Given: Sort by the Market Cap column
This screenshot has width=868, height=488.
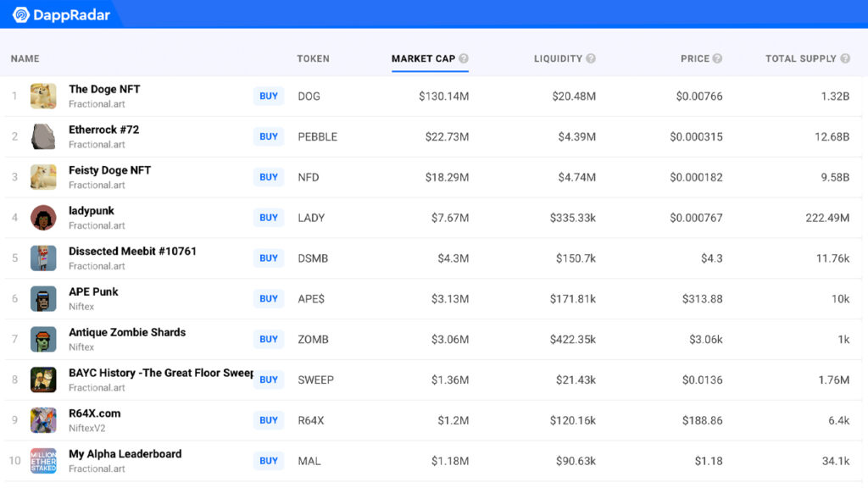Looking at the screenshot, I should [423, 58].
